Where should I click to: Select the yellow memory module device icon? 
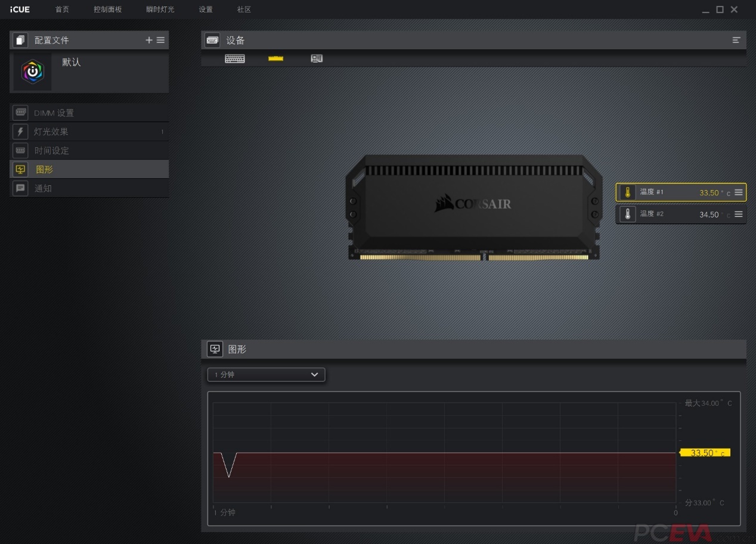point(275,58)
